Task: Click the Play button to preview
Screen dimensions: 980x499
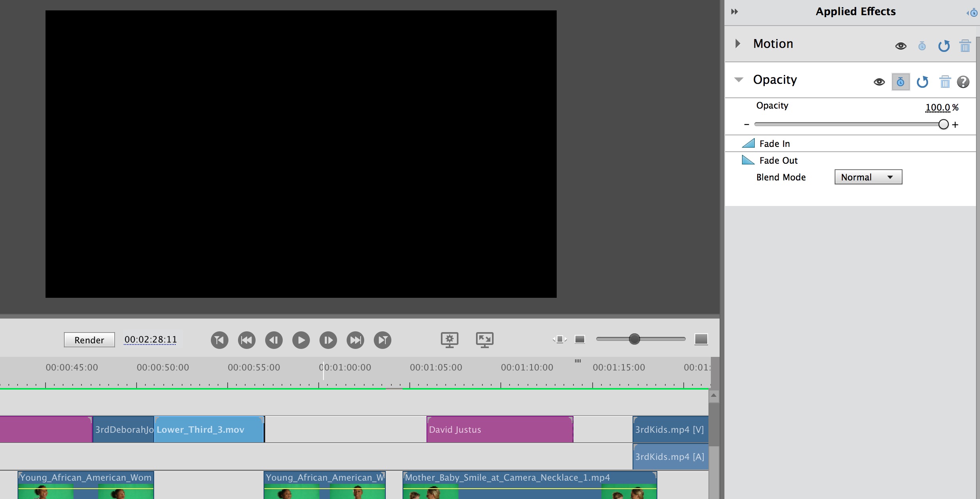Action: pyautogui.click(x=300, y=340)
